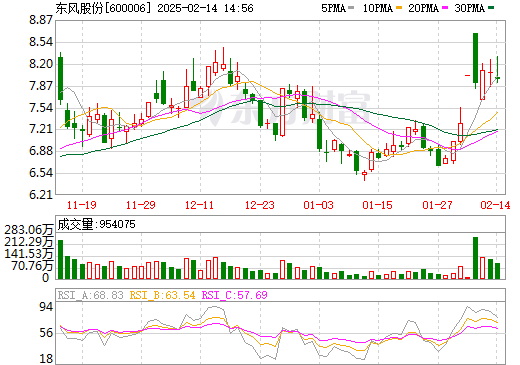Image resolution: width=520 pixels, height=365 pixels.
Task: Click the timestamp 2025-02-14 14:56
Action: point(205,8)
